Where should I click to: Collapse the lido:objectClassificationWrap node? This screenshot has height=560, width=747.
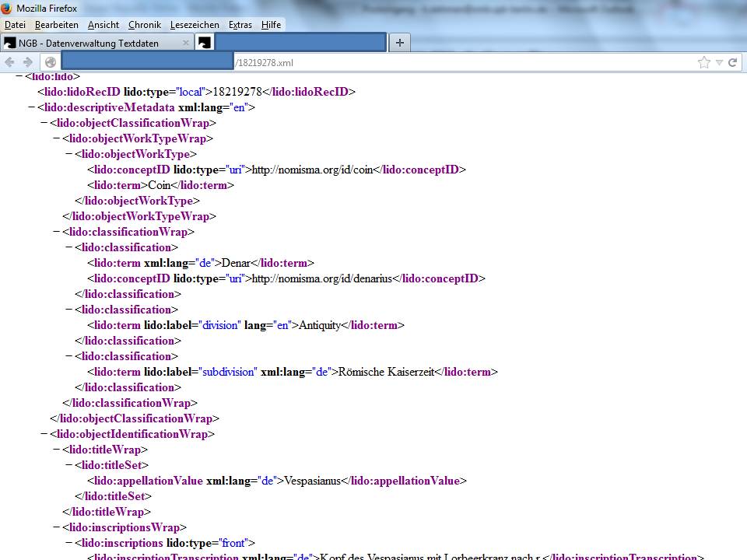[44, 123]
